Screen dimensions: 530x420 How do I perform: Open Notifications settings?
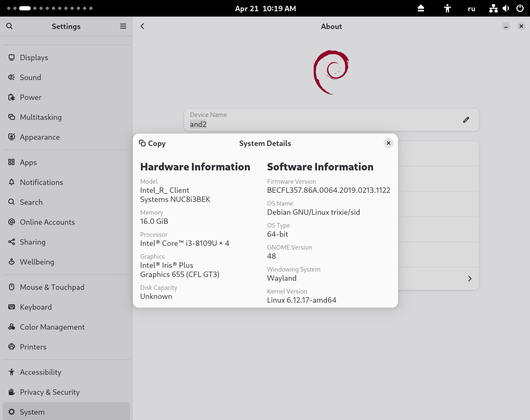coord(66,182)
